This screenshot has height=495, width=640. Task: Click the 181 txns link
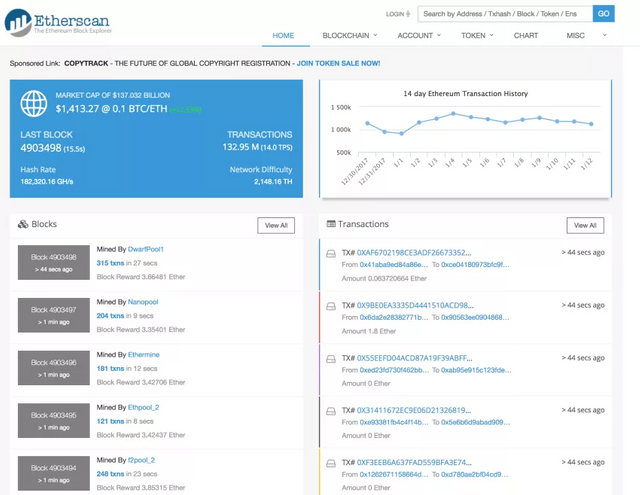click(110, 368)
